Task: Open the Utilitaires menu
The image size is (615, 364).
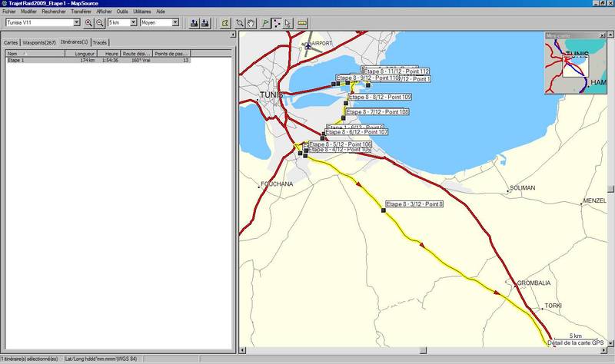Action: click(x=142, y=12)
